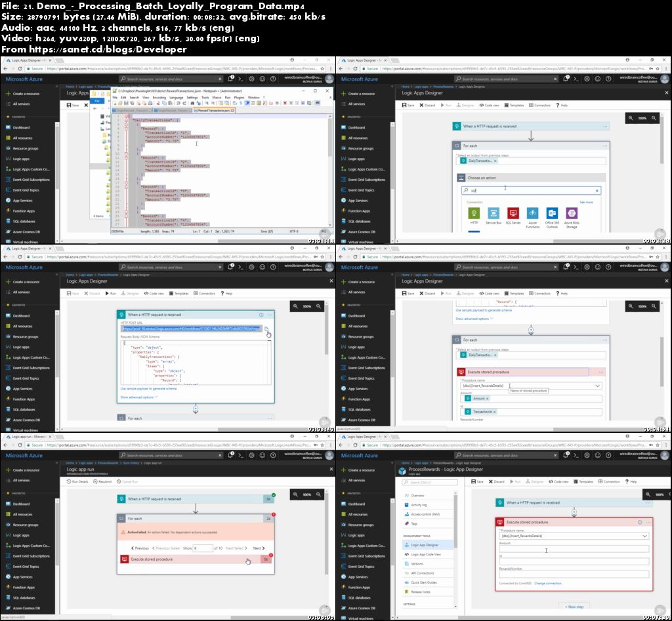Click info icon on ProcessRewards Execute stored procedure card
This screenshot has width=672, height=621.
[x=639, y=523]
